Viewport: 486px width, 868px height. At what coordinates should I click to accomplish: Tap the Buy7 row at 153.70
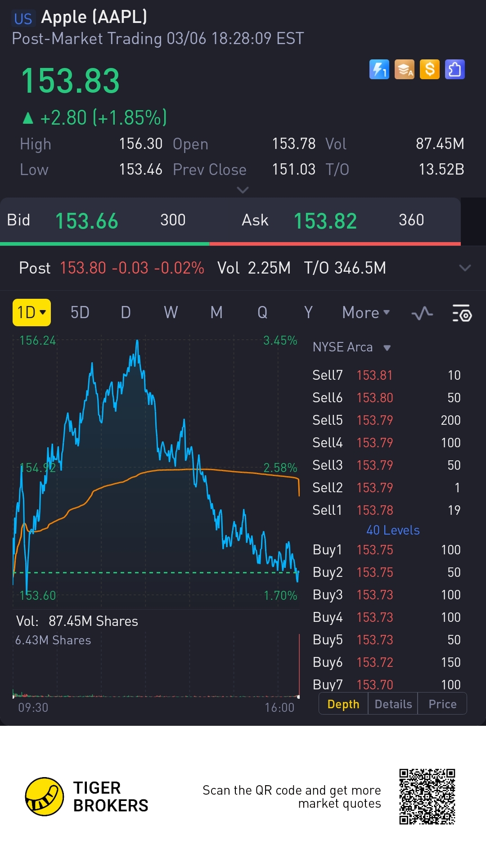pyautogui.click(x=387, y=684)
